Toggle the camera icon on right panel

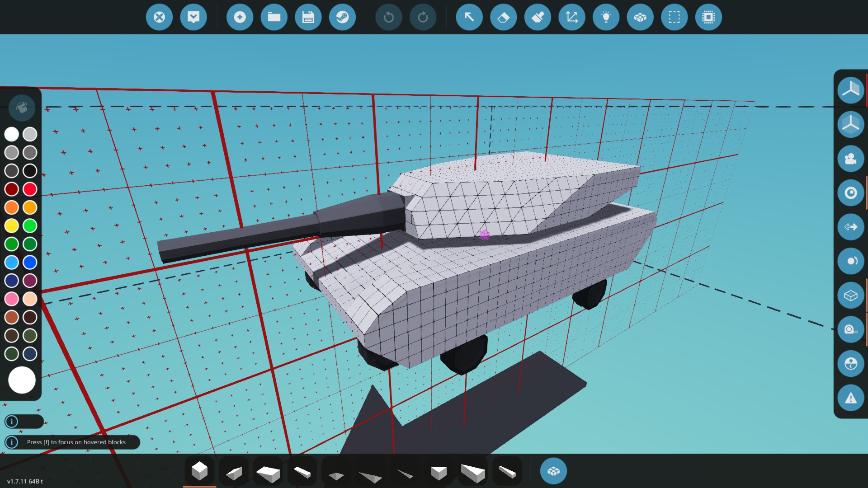850,159
